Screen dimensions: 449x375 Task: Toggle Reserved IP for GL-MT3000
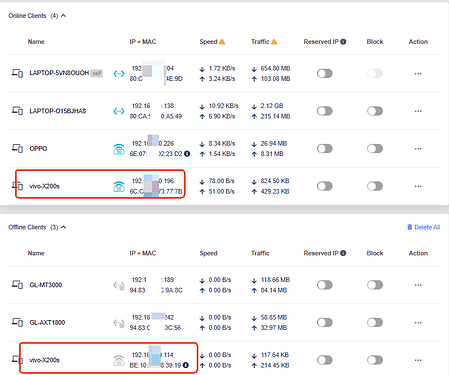tap(325, 285)
